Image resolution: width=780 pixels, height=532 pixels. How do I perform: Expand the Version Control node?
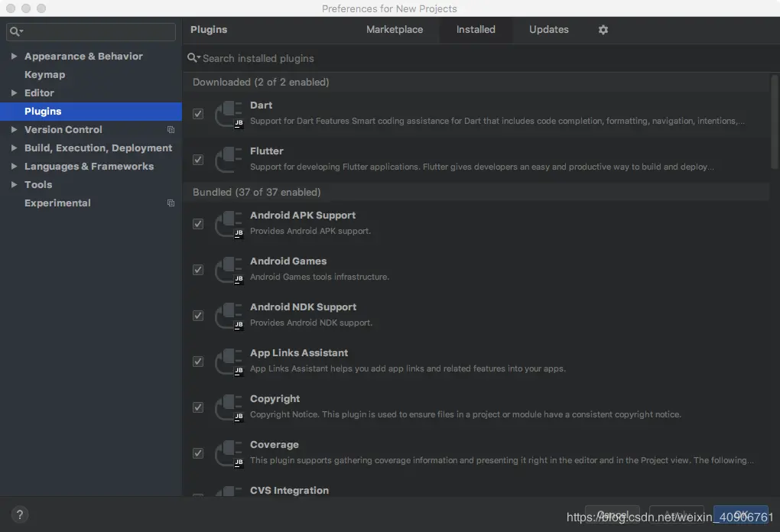(x=14, y=130)
